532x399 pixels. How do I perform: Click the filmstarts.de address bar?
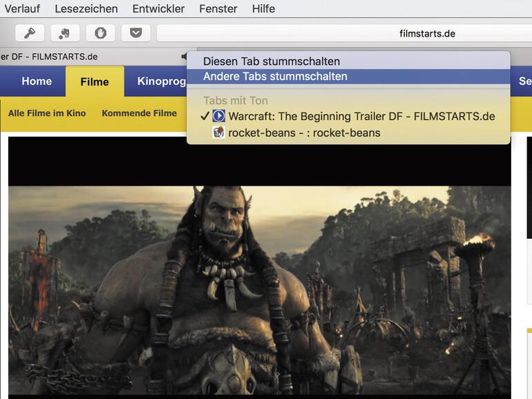coord(344,33)
